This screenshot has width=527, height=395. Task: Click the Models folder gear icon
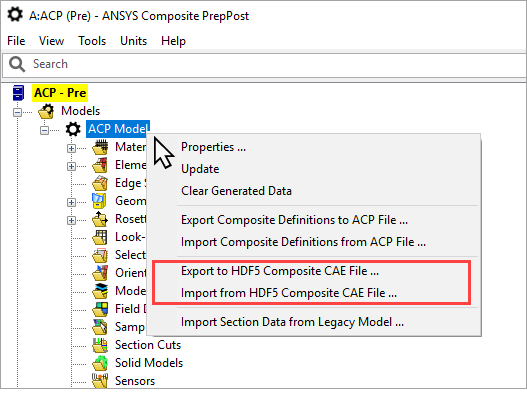click(x=46, y=111)
